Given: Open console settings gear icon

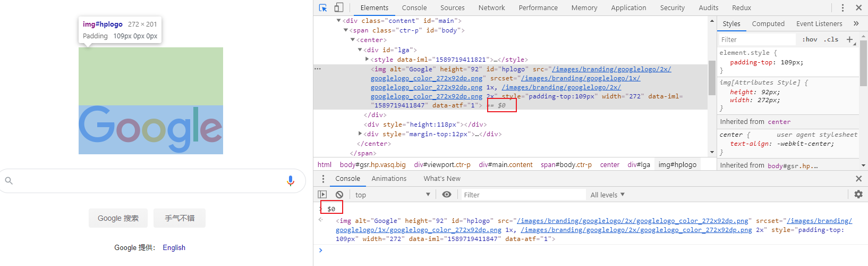Looking at the screenshot, I should pyautogui.click(x=858, y=195).
